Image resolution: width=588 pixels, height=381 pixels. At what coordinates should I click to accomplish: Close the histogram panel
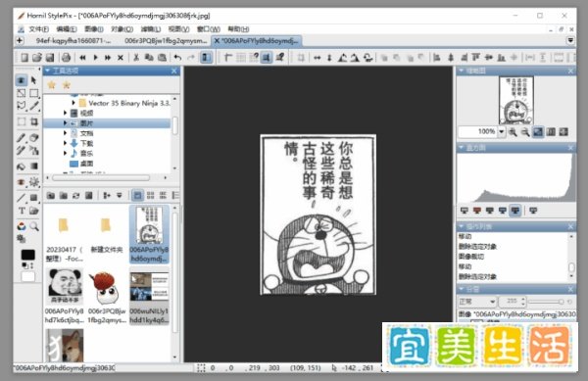click(570, 148)
